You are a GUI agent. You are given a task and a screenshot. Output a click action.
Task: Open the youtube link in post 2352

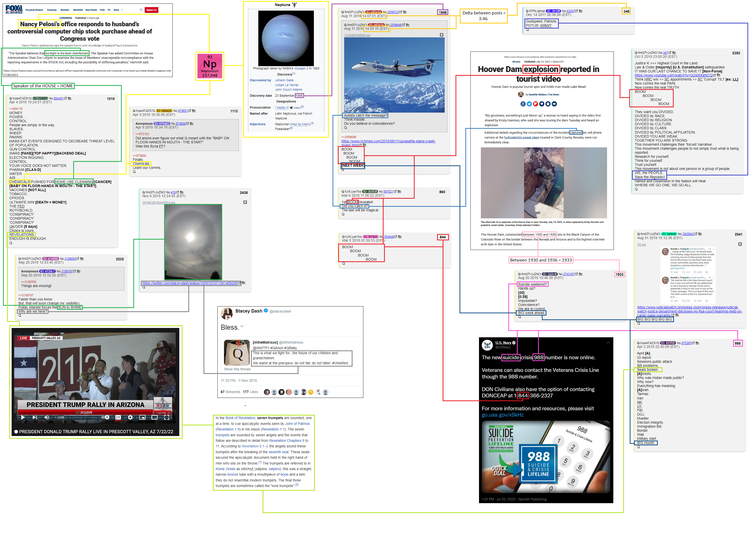[673, 75]
